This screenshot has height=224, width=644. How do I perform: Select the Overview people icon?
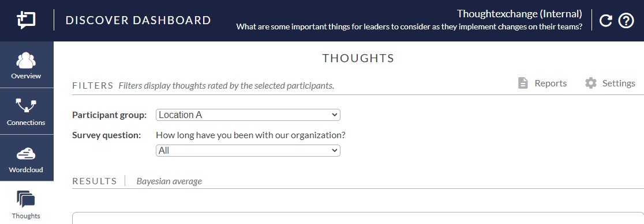coord(26,60)
